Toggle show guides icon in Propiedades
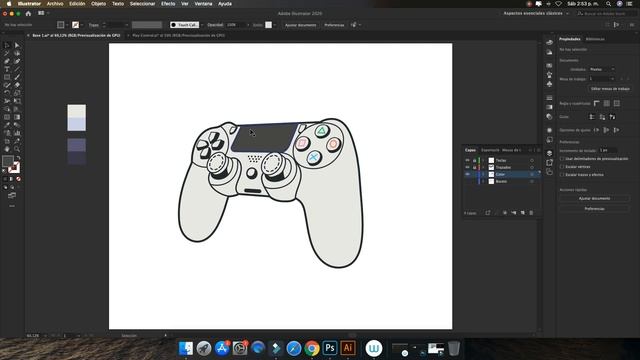The image size is (640, 360). pos(592,117)
